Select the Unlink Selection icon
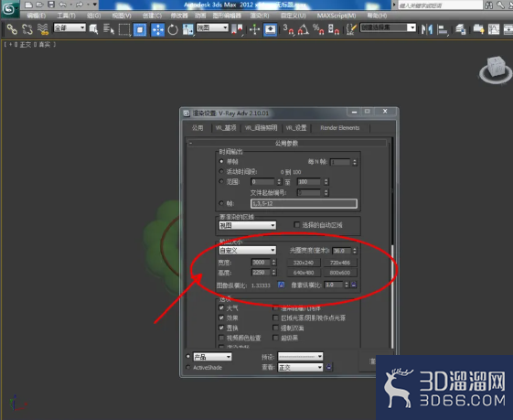The height and width of the screenshot is (420, 513). [27, 30]
